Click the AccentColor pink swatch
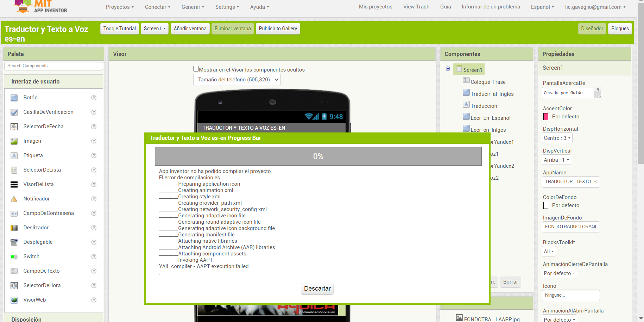The height and width of the screenshot is (322, 644). point(546,117)
